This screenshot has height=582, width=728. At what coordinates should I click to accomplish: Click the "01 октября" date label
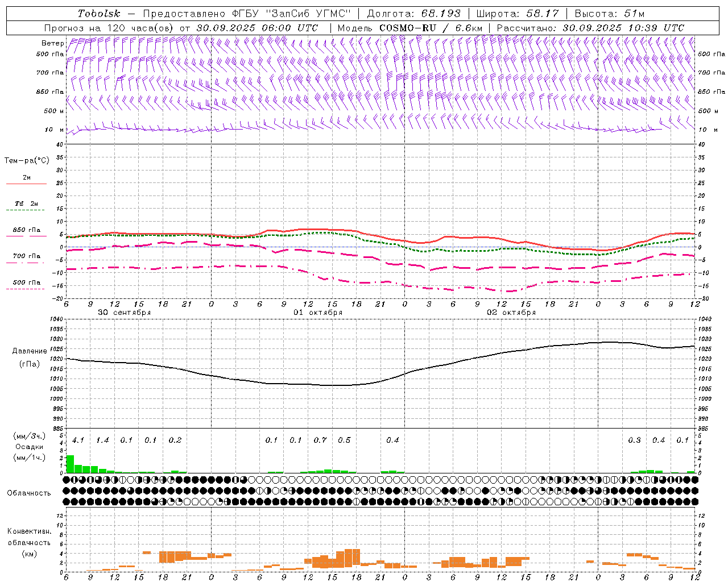(318, 313)
